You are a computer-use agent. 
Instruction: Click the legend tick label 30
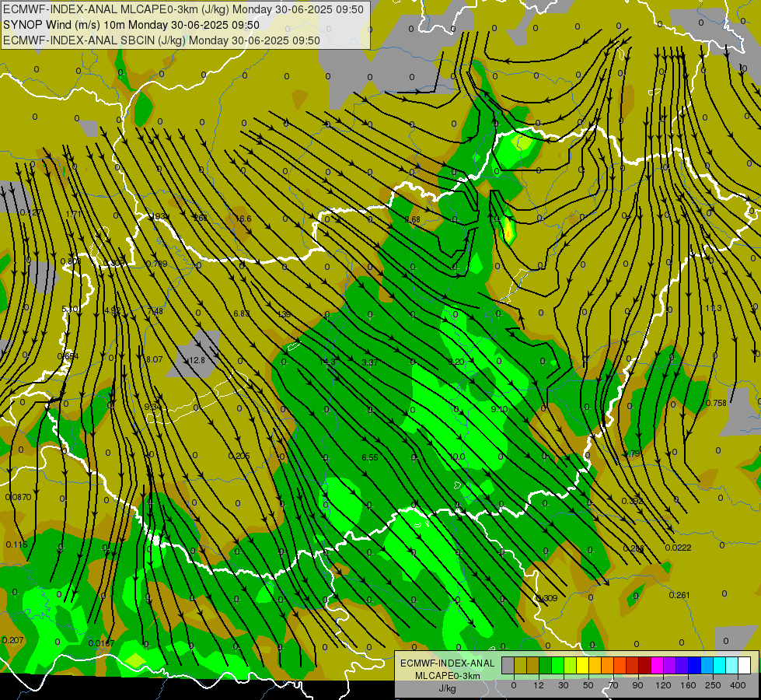coord(563,685)
